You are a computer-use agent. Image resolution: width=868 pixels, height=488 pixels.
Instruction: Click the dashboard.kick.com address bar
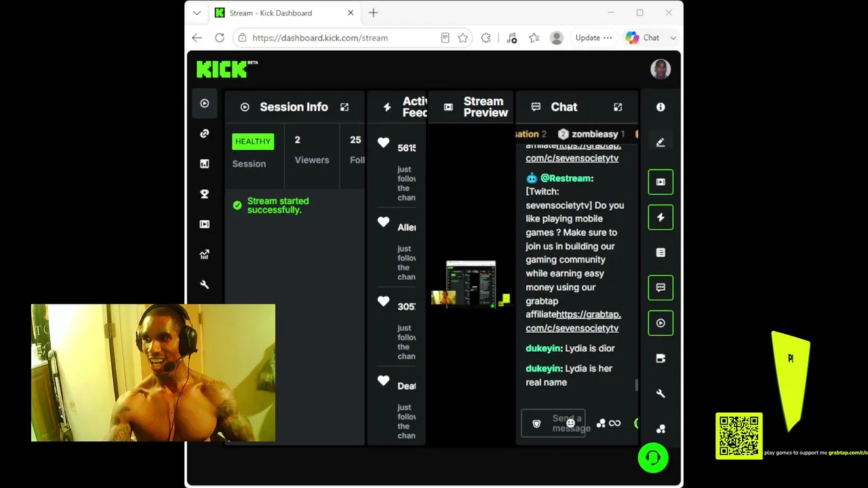353,38
